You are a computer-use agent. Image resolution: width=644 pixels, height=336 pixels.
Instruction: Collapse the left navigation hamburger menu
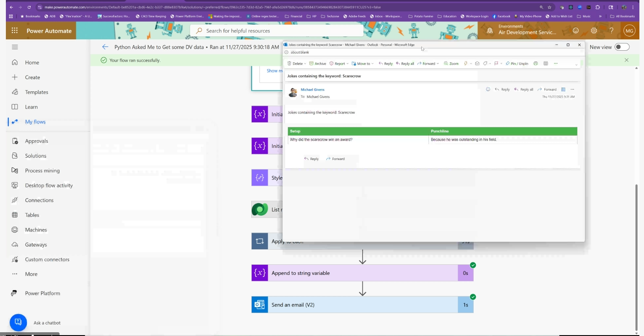click(15, 47)
